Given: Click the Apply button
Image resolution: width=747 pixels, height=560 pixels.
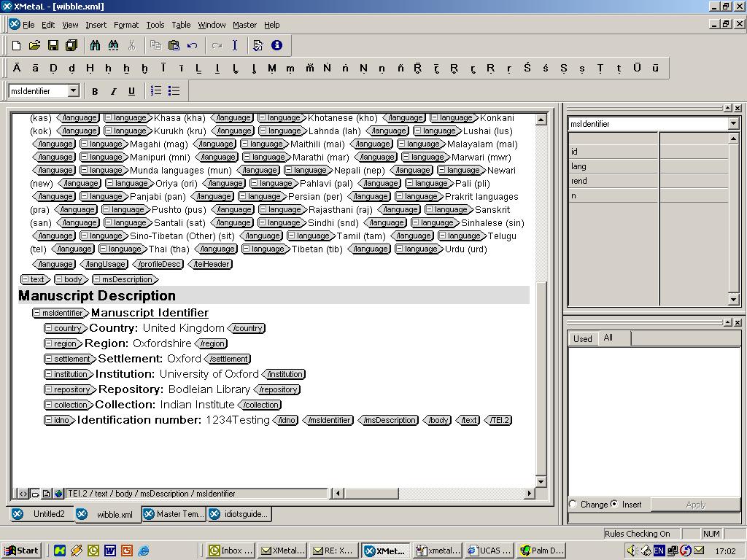Looking at the screenshot, I should (695, 505).
